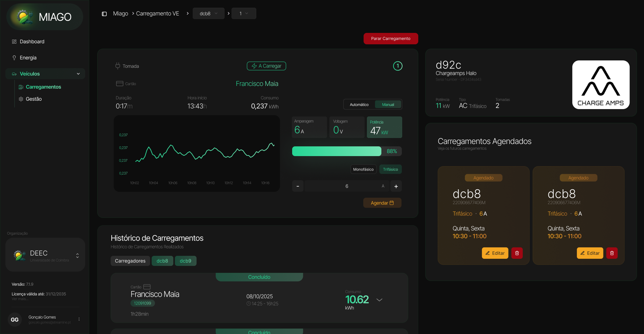Switch charging mode to Manual
The width and height of the screenshot is (644, 334).
point(388,105)
